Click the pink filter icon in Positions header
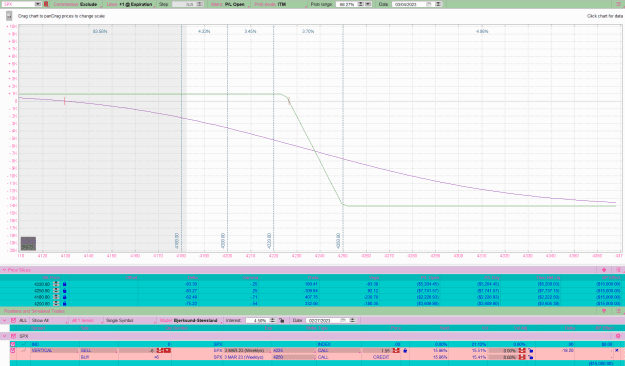Viewport: 625px width, 366px height. tap(604, 311)
